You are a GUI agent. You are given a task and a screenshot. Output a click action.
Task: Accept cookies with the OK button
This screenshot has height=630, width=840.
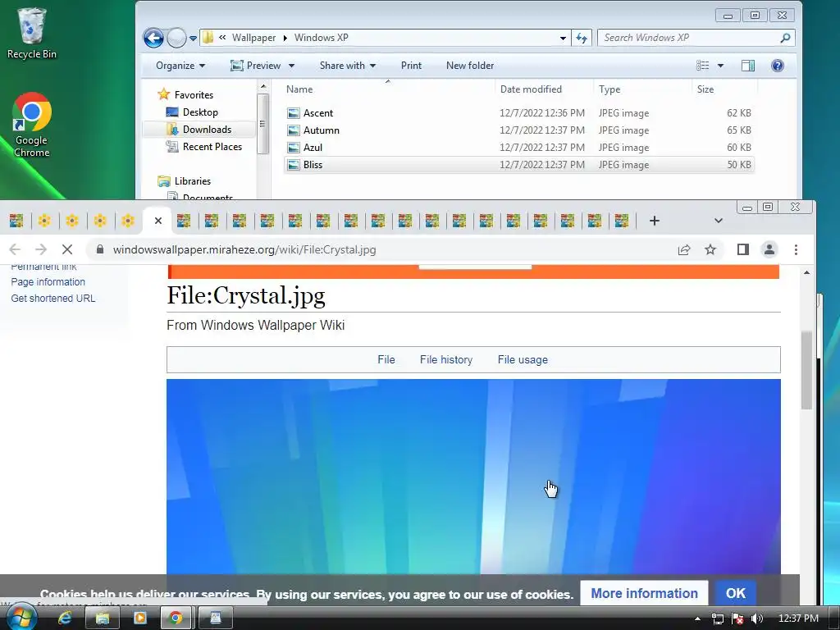736,594
